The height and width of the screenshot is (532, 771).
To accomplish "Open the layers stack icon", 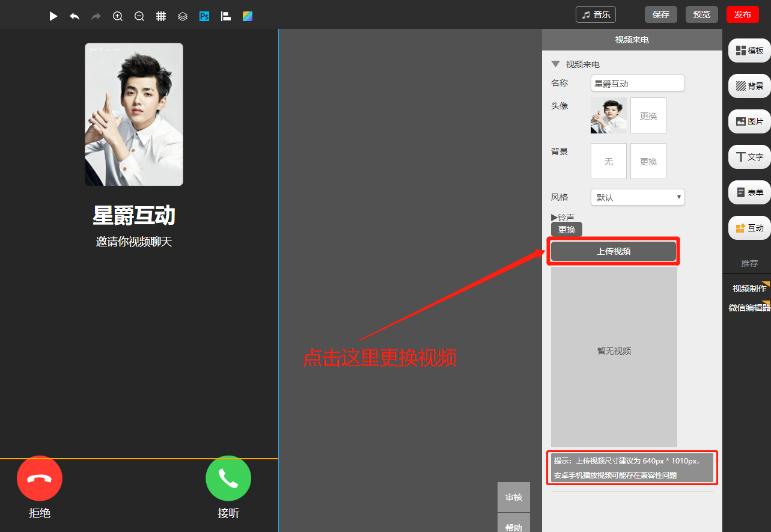I will click(x=183, y=16).
